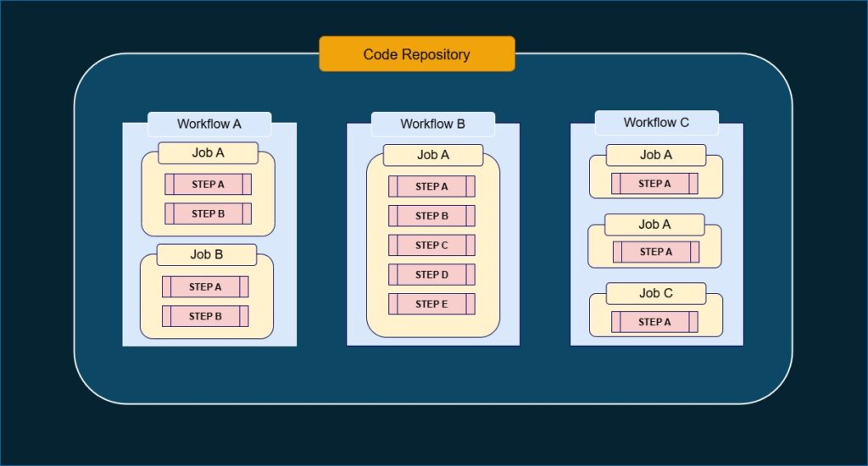
Task: Select the Workflow B title box
Action: tap(433, 124)
